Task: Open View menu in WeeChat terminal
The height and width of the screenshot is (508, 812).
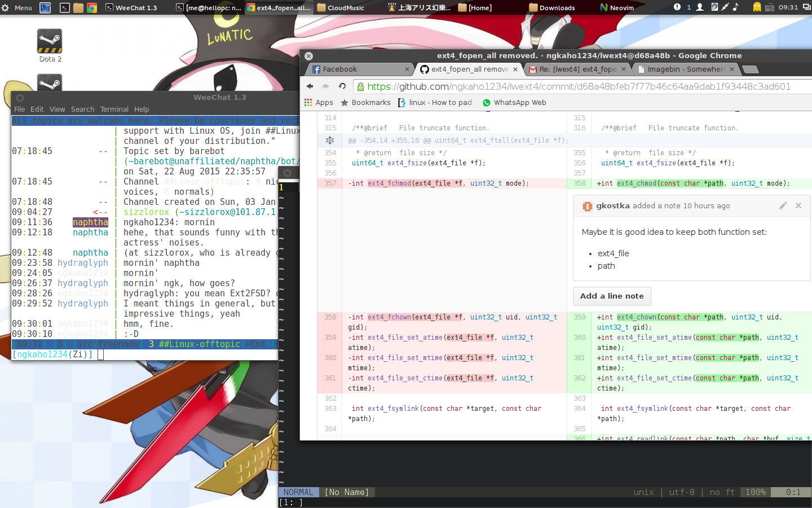Action: coord(57,109)
